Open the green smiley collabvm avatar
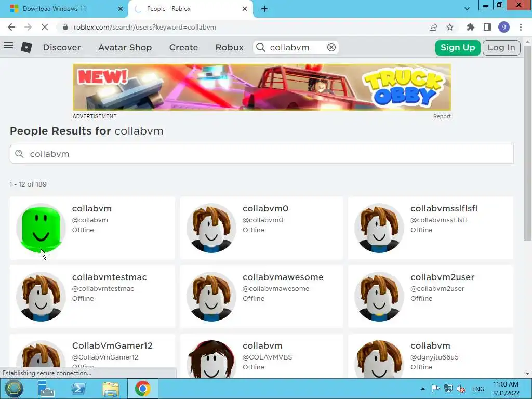The width and height of the screenshot is (532, 399). pyautogui.click(x=41, y=228)
